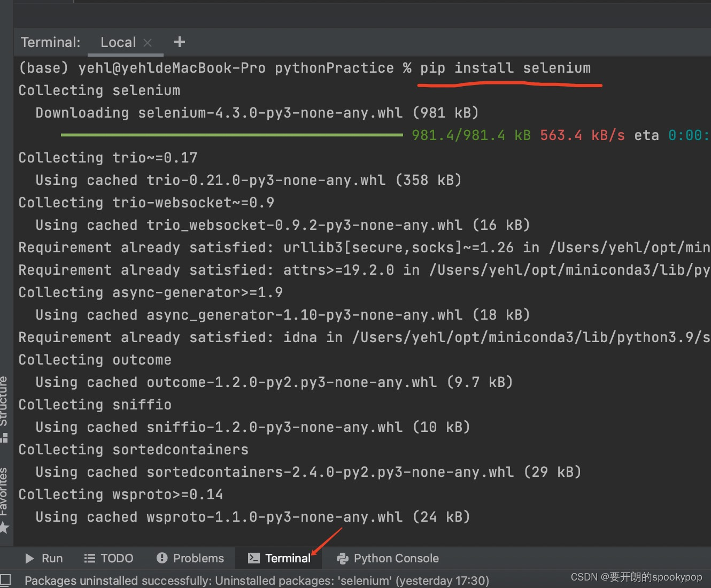Open the Favorites side panel
This screenshot has width=711, height=588.
click(4, 500)
